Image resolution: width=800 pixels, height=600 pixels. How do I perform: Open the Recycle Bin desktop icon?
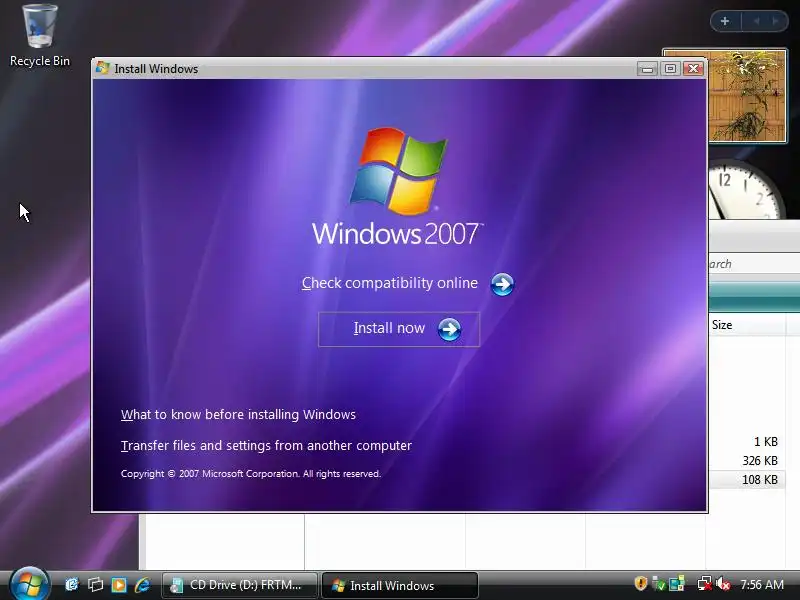pyautogui.click(x=40, y=36)
